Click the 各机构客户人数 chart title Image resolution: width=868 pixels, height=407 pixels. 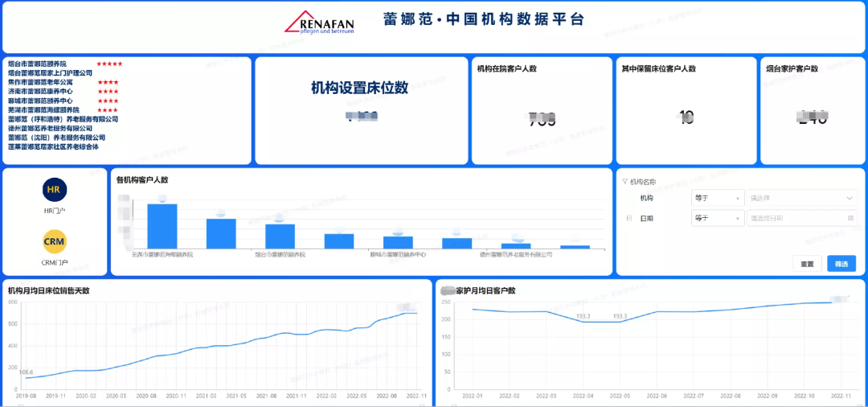(142, 179)
